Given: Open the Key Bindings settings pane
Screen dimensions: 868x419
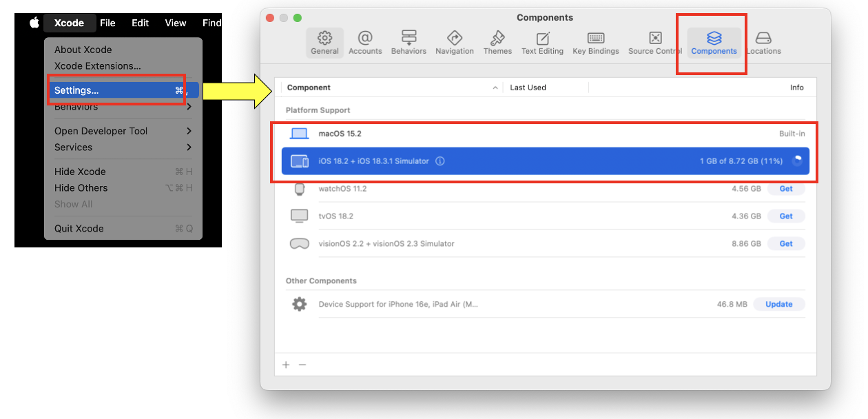Looking at the screenshot, I should 595,43.
